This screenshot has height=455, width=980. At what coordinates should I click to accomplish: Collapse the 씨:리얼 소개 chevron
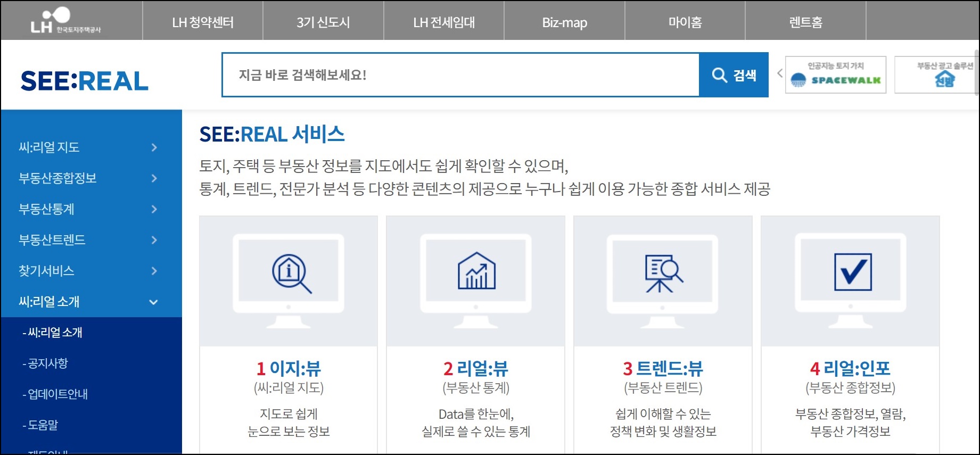(154, 302)
